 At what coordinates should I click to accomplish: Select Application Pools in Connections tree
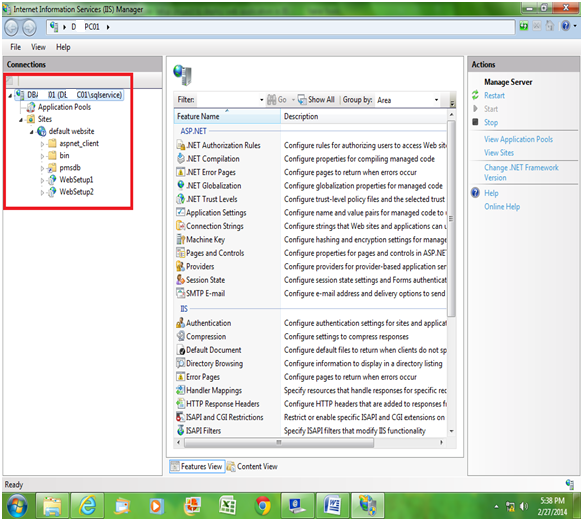tap(64, 107)
